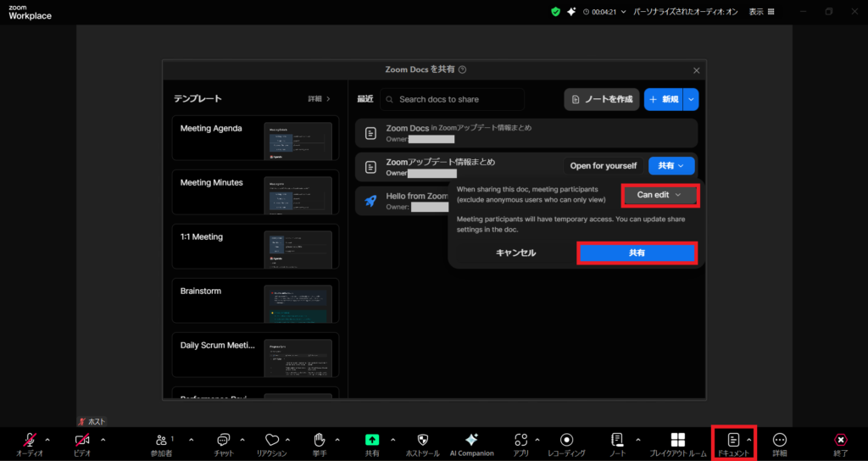Click the Breakout Rooms icon
Screen dimensions: 868x461
pos(677,439)
